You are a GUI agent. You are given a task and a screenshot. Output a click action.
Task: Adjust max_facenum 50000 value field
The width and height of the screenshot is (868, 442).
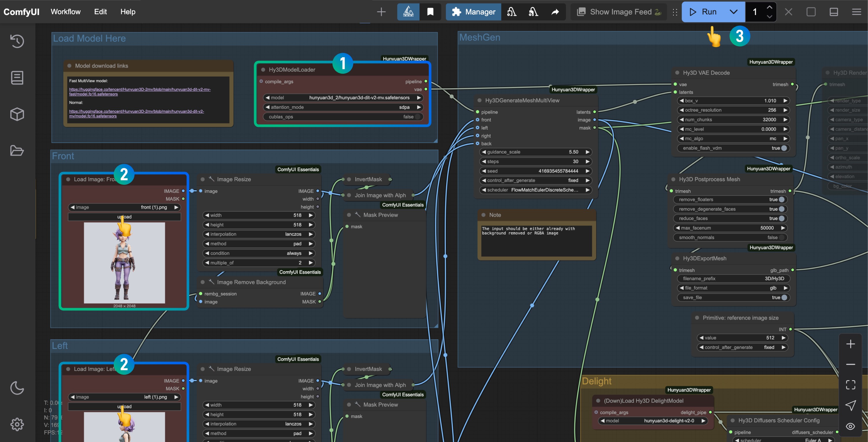[730, 228]
